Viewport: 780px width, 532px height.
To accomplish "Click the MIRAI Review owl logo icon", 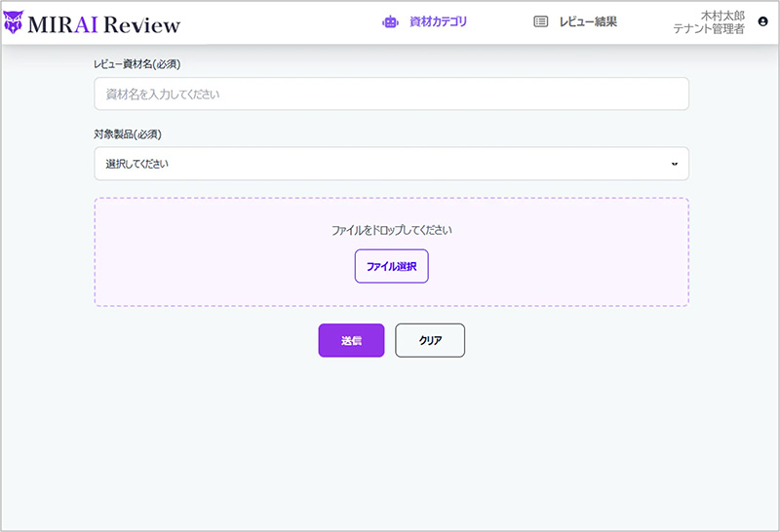I will point(14,22).
